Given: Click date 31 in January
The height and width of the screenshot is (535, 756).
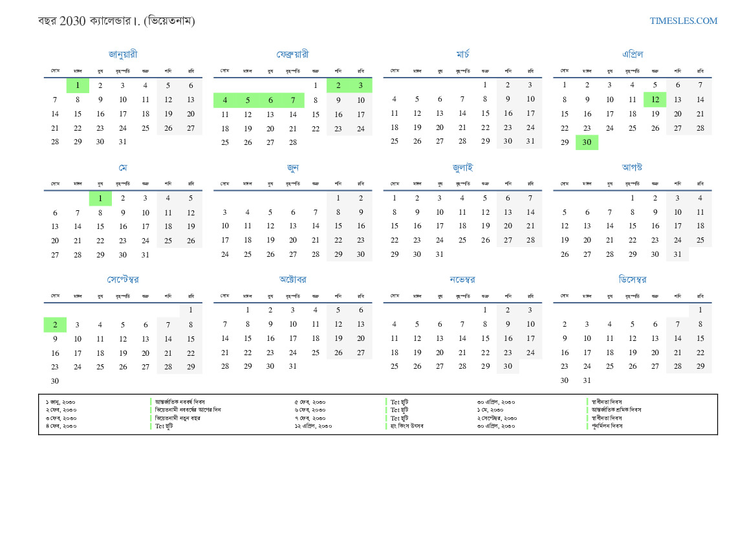Looking at the screenshot, I should point(123,142).
